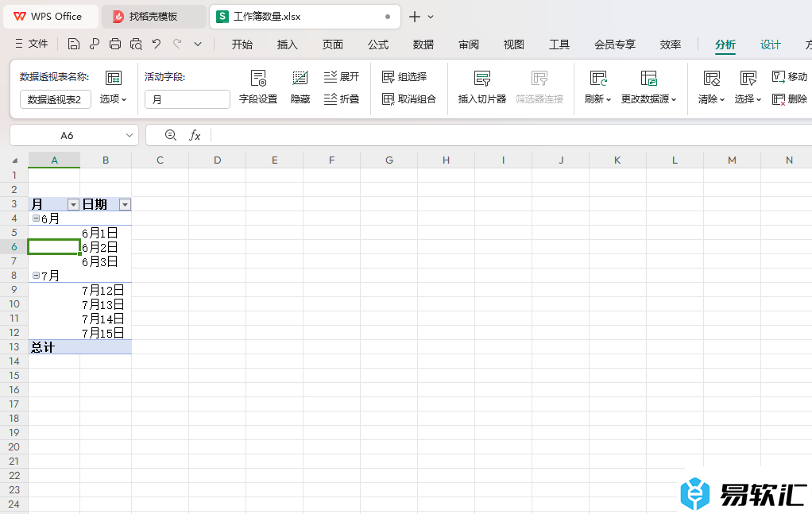Select row header 15

pos(14,375)
